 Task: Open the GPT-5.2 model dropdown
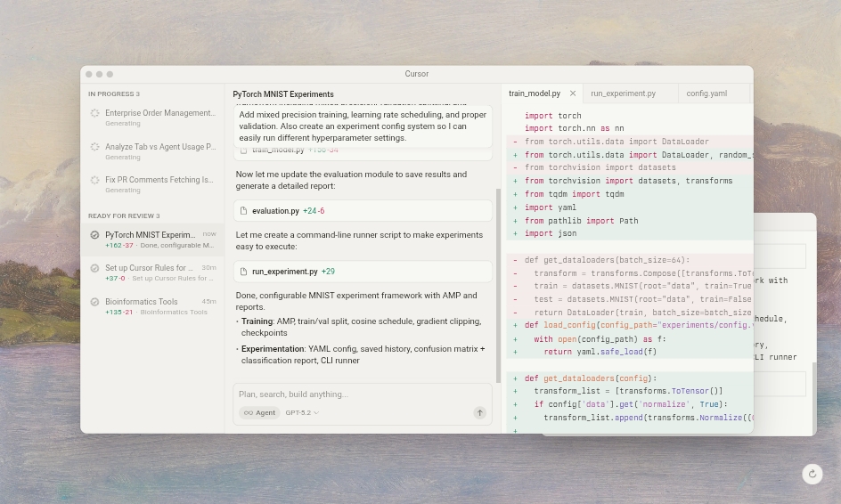coord(301,412)
